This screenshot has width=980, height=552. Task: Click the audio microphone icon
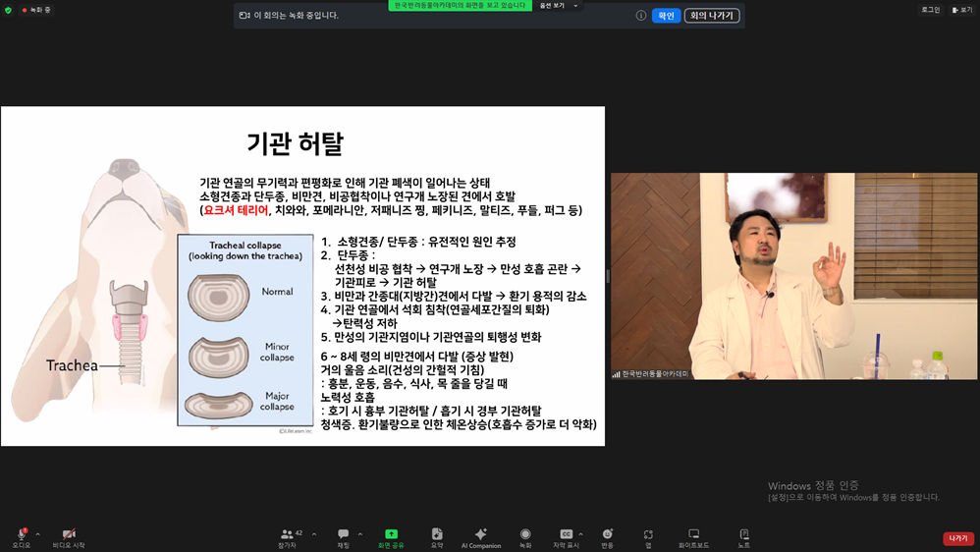coord(22,534)
